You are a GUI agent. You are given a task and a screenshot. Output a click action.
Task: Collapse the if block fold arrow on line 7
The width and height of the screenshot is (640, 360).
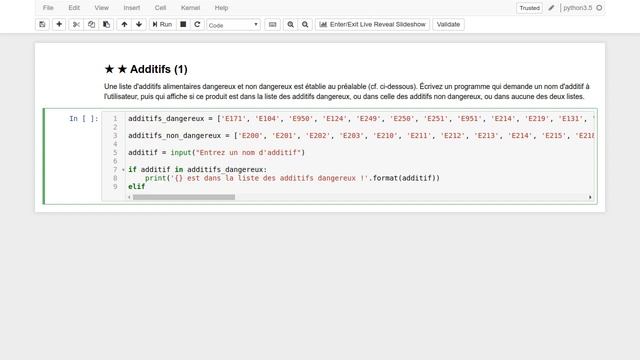(123, 169)
